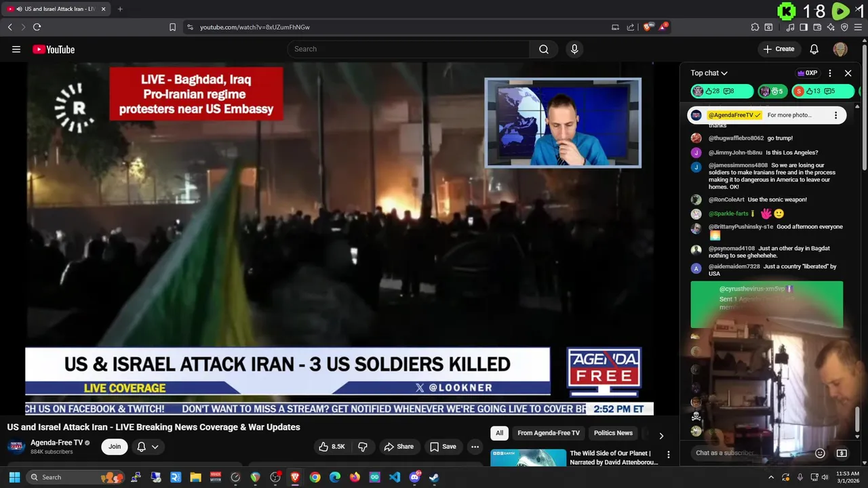Open chat ticker showing paw 5

point(772,91)
